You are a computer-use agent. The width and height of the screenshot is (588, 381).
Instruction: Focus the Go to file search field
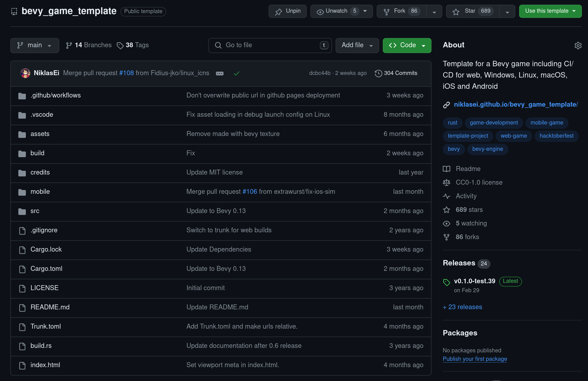point(270,45)
